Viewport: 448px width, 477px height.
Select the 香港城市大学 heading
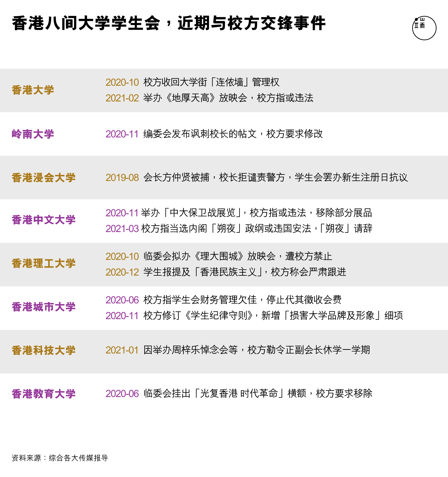point(44,307)
